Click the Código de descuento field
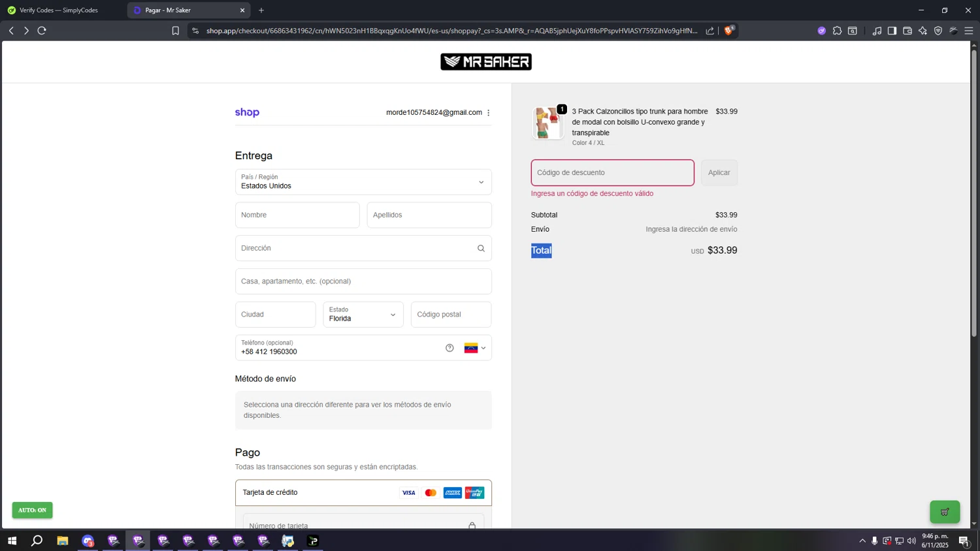Viewport: 980px width, 551px height. 613,173
